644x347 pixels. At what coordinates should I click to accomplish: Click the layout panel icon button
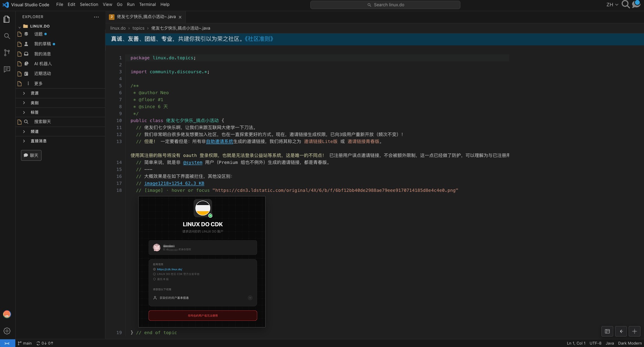point(607,331)
